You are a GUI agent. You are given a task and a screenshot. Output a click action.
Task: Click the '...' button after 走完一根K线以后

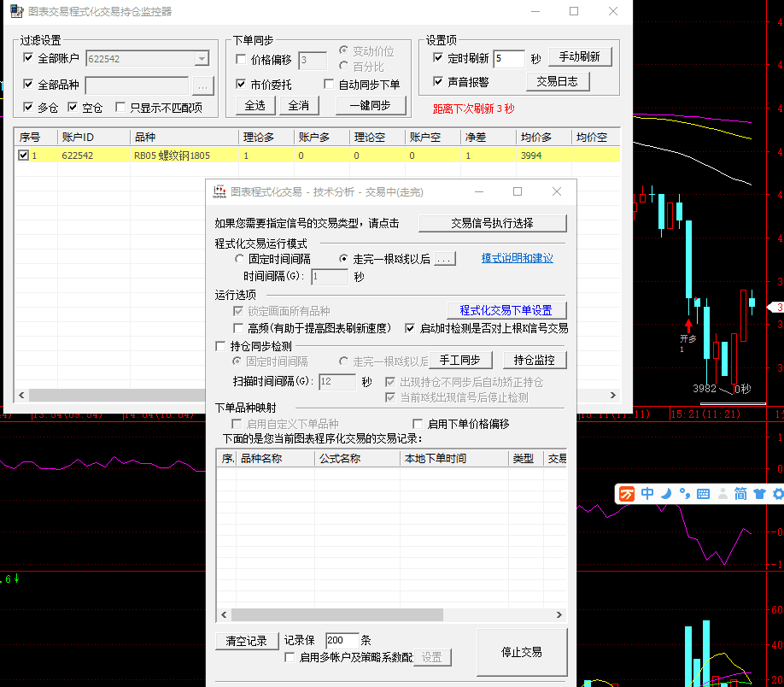click(446, 259)
